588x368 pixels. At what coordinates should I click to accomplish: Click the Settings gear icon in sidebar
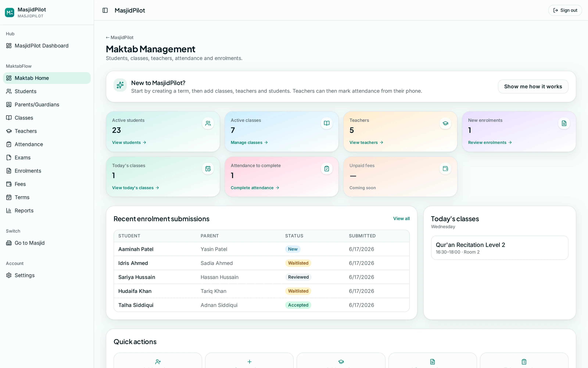(x=9, y=275)
